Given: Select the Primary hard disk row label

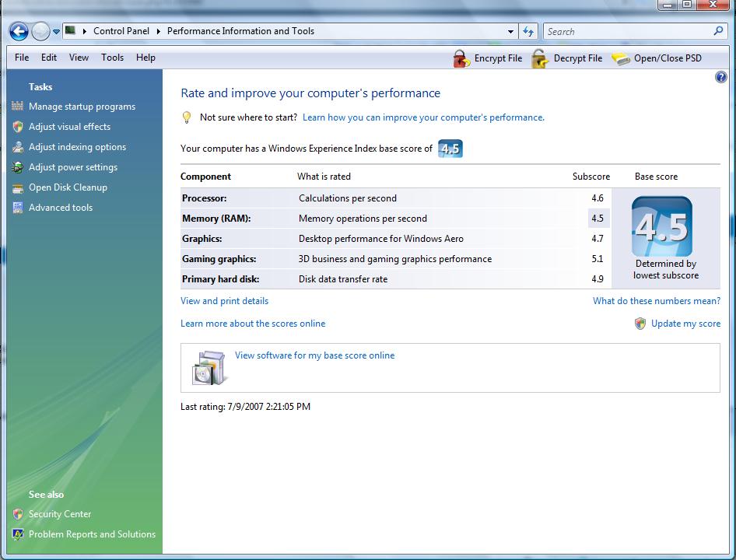Looking at the screenshot, I should click(x=221, y=278).
